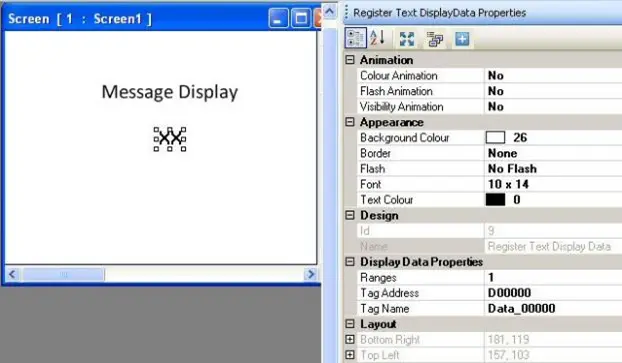The width and height of the screenshot is (622, 363).
Task: Maximize the Screen1 window
Action: tap(301, 19)
